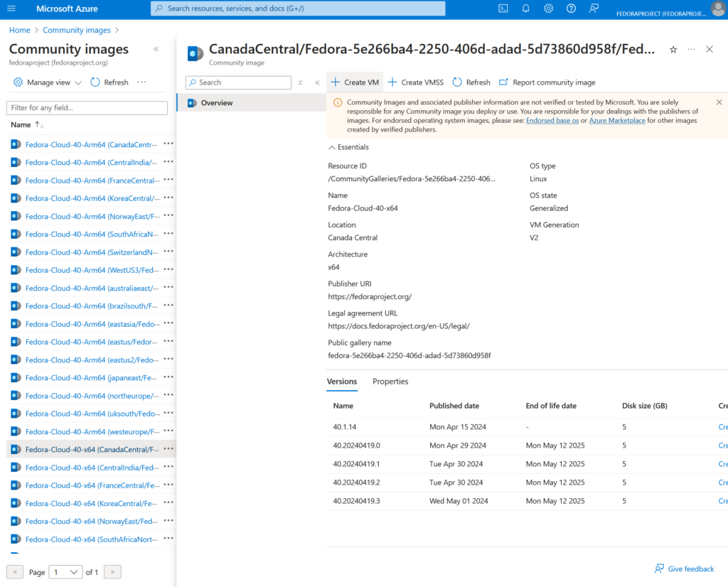Screen dimensions: 728x587
Task: Collapse the blade's side menu chevrons
Action: [317, 82]
